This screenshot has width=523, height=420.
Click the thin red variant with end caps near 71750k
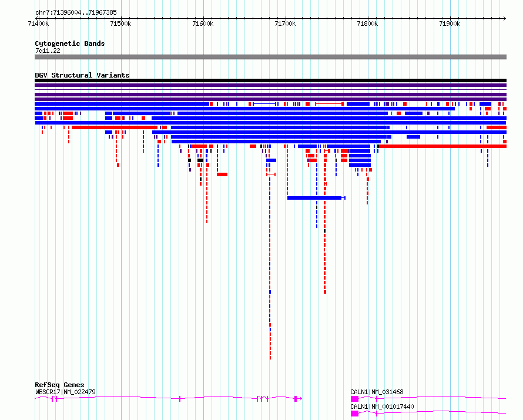329,104
